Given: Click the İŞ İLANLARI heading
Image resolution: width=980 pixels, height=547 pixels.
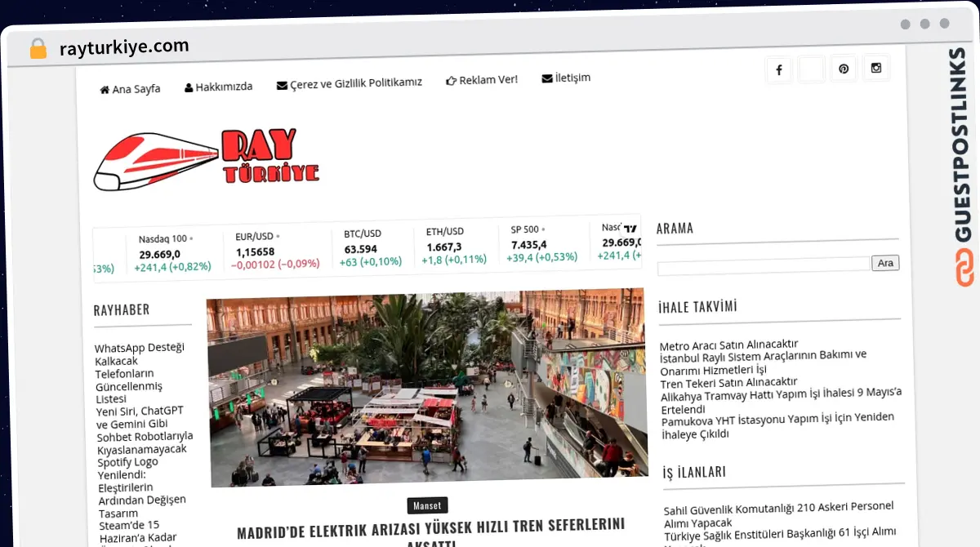Looking at the screenshot, I should (694, 473).
